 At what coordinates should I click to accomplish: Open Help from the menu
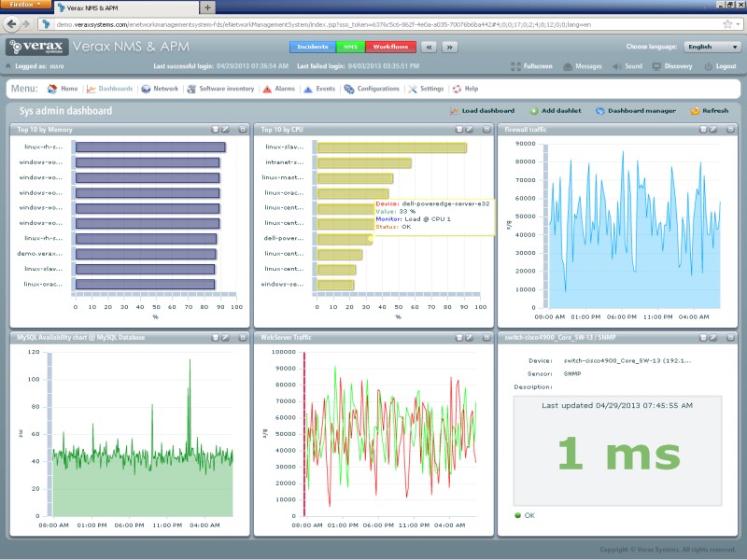coord(465,89)
